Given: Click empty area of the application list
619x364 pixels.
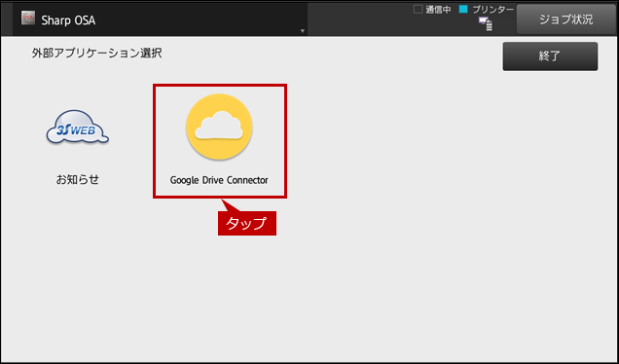Looking at the screenshot, I should (x=434, y=237).
